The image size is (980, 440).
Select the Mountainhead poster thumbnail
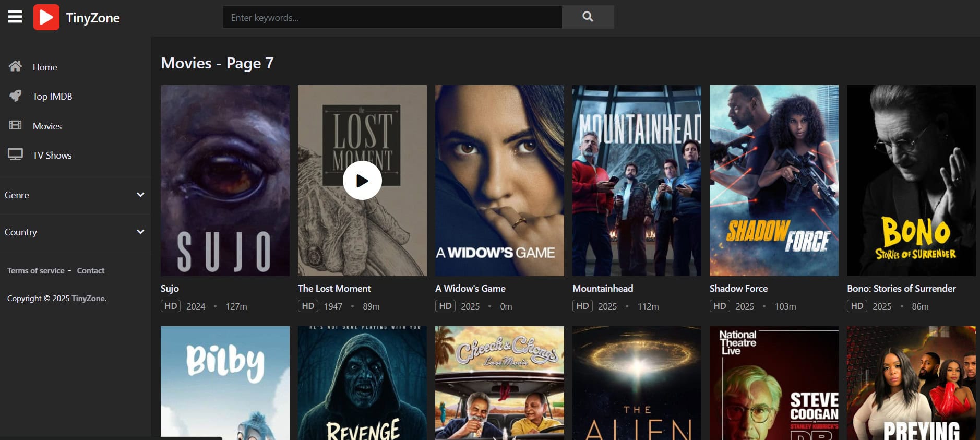point(637,180)
